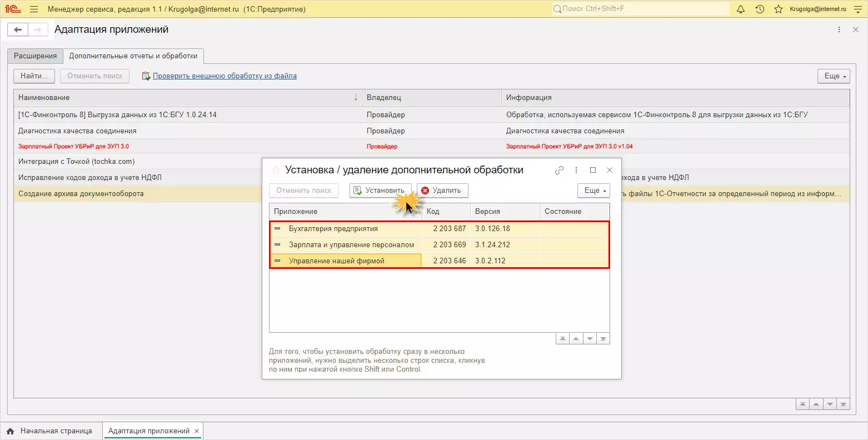This screenshot has width=868, height=440.
Task: Go forward with the right arrow
Action: click(x=38, y=30)
